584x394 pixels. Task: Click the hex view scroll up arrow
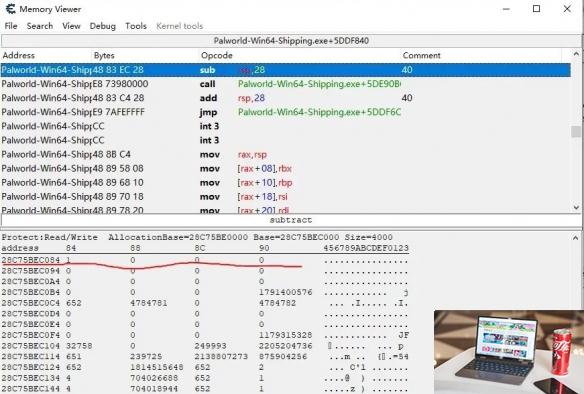(576, 238)
